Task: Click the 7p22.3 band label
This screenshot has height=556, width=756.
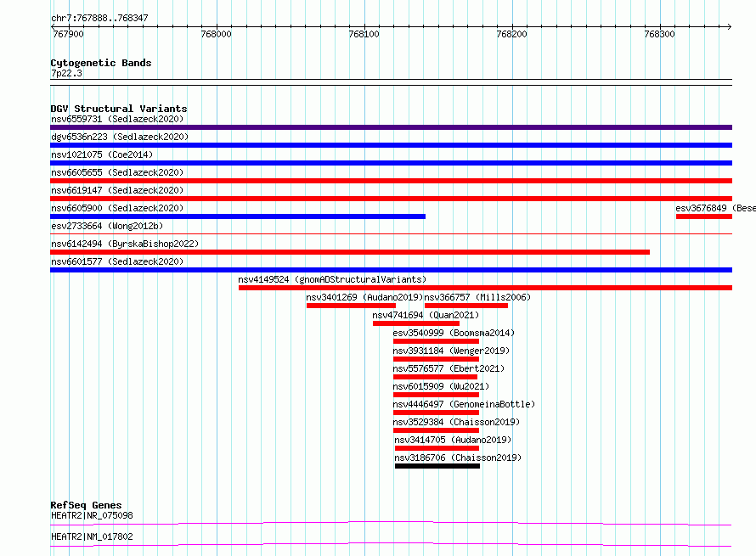Action: click(66, 73)
